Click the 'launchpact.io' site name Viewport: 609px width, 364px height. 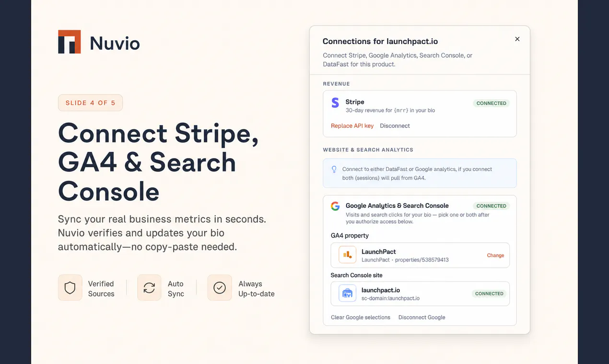tap(381, 290)
